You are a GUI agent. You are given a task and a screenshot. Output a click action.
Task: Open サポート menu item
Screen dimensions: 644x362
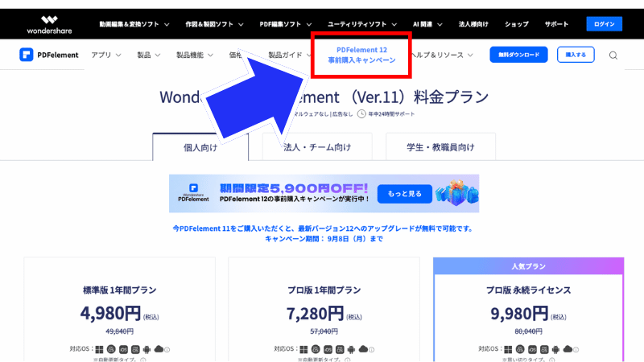tap(556, 24)
